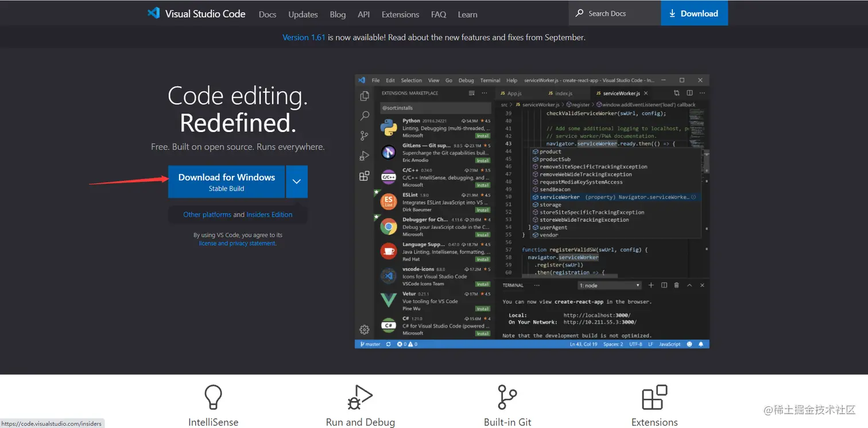Go to the Visual Studio Code home title
Screen dimensions: 868x428
pyautogui.click(x=205, y=14)
